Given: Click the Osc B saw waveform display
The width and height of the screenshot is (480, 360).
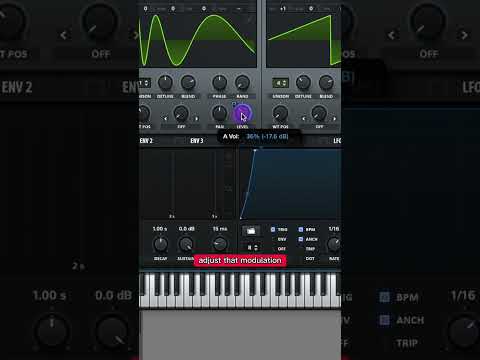Looking at the screenshot, I should pyautogui.click(x=304, y=40).
